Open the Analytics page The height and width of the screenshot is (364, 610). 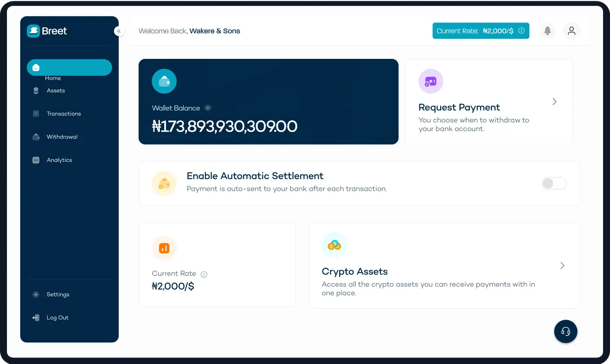tap(59, 160)
